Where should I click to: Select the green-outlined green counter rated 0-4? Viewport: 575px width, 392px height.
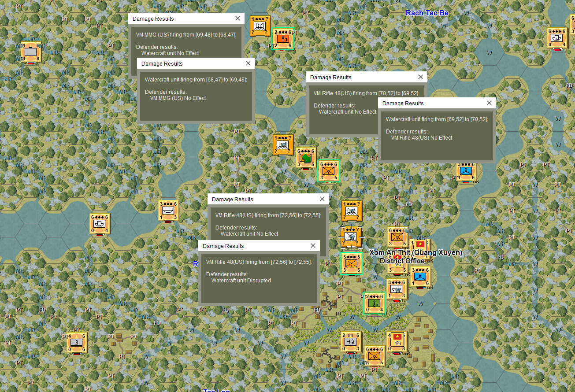pos(375,303)
